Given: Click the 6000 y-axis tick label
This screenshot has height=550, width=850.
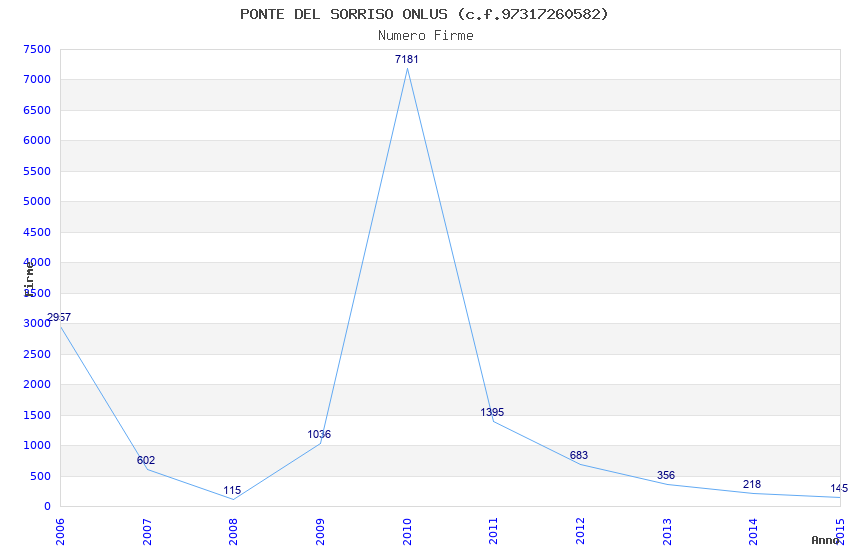Looking at the screenshot, I should (x=37, y=140).
